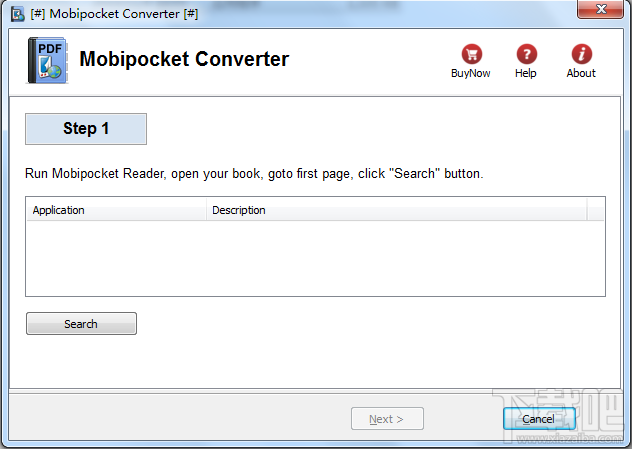This screenshot has height=449, width=632.
Task: Close the Mobipocket Converter window
Action: coord(601,9)
